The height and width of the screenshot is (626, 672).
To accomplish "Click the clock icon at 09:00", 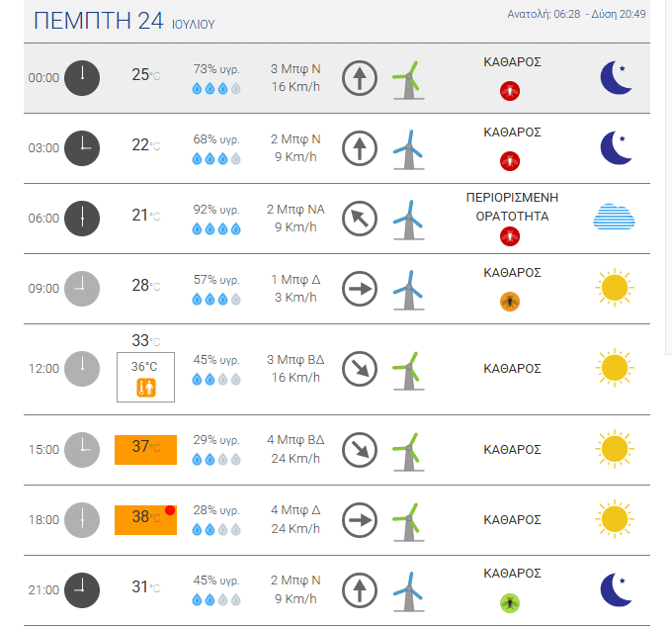I will click(x=82, y=289).
